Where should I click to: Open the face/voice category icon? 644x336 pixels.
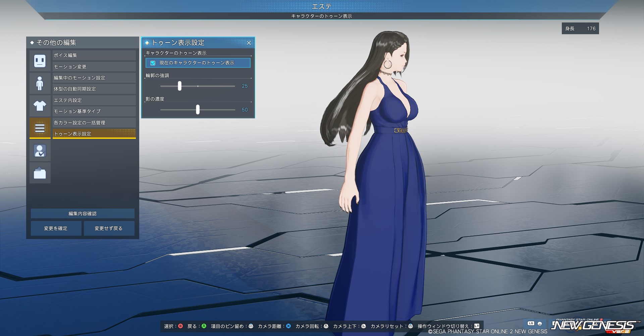click(x=40, y=61)
